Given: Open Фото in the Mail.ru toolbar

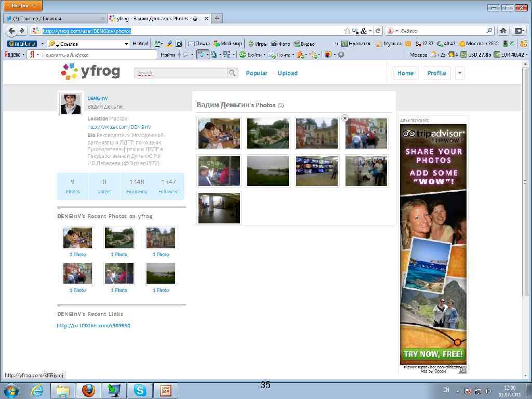Looking at the screenshot, I should 281,44.
